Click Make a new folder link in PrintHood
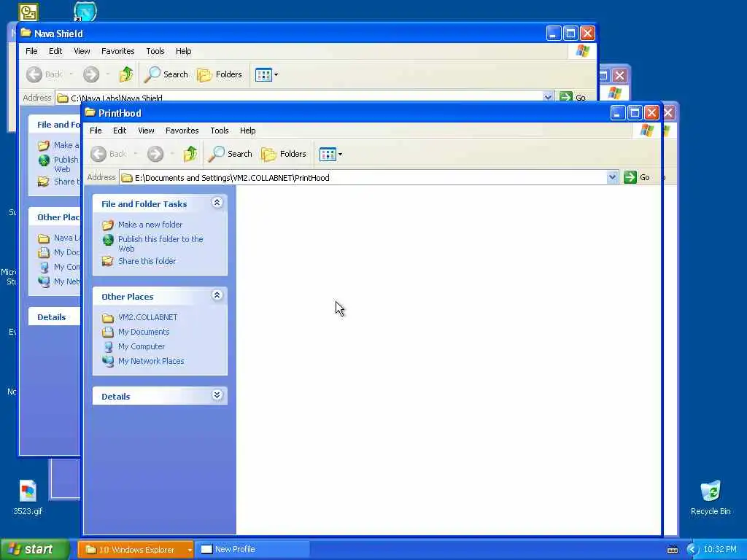The height and width of the screenshot is (560, 747). tap(150, 225)
